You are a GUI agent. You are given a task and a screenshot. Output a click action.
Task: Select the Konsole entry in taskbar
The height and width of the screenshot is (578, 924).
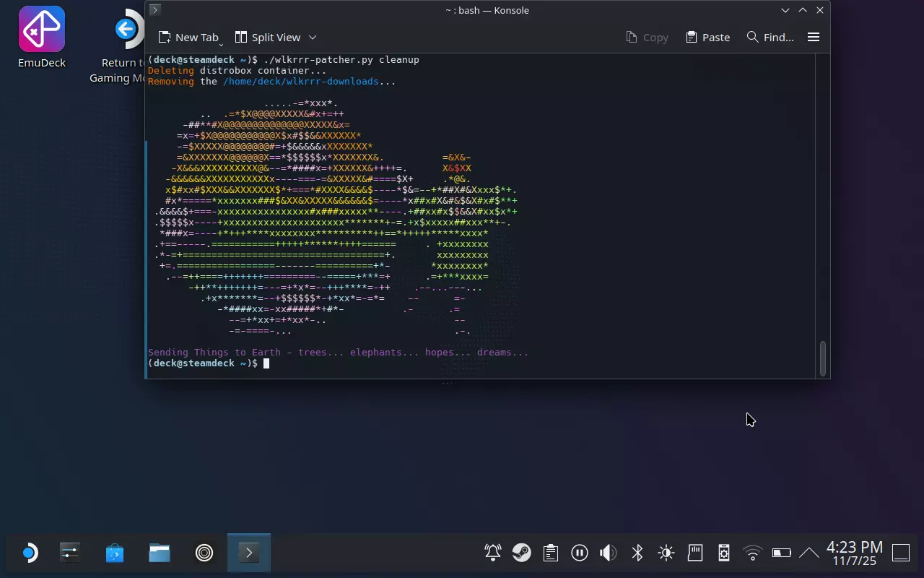(249, 553)
